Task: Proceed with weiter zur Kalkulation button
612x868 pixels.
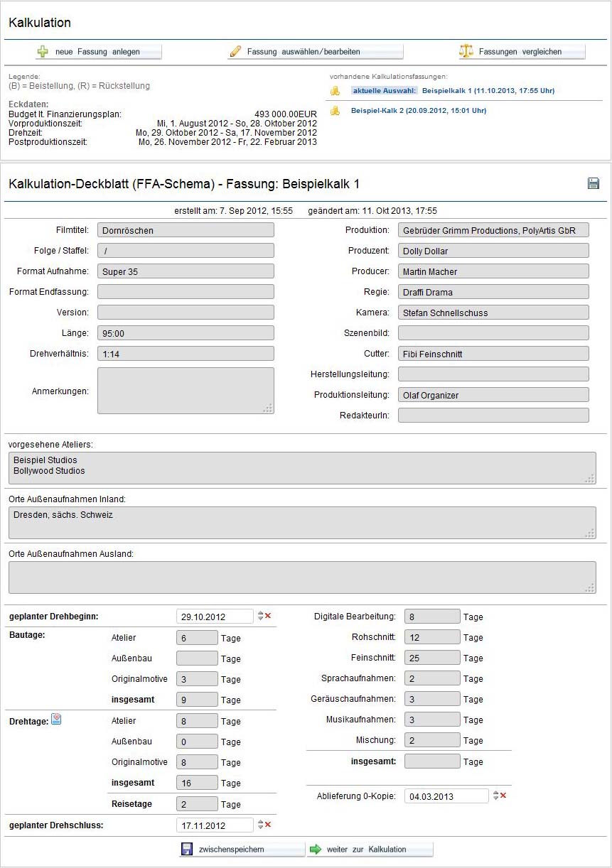Action: (370, 850)
